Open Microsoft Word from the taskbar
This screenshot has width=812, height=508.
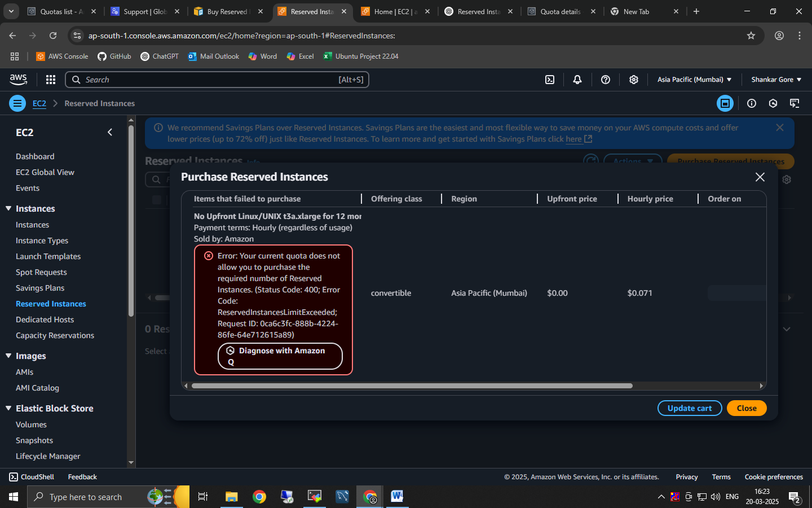tap(397, 497)
